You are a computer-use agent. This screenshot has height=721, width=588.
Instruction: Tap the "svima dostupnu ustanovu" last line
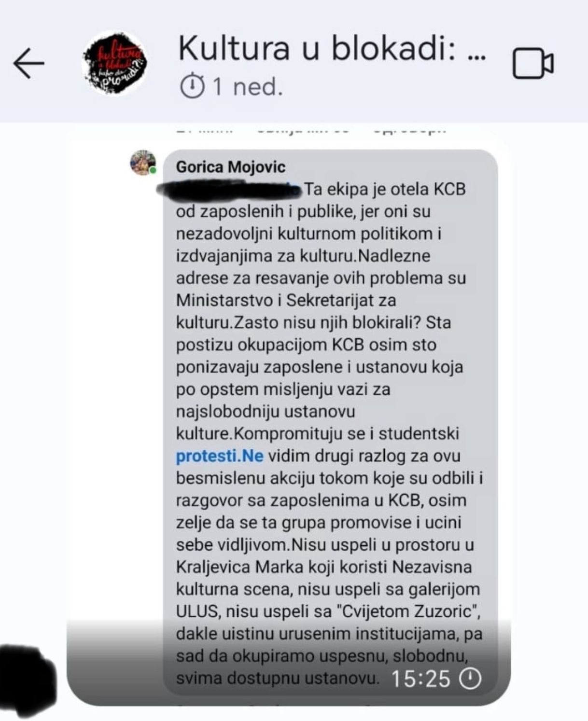[278, 678]
